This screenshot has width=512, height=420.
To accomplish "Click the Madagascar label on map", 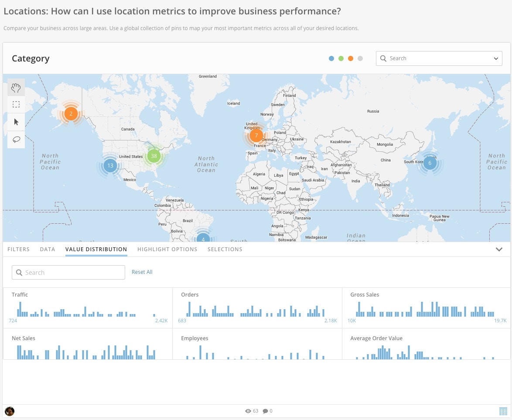I will pos(316,237).
